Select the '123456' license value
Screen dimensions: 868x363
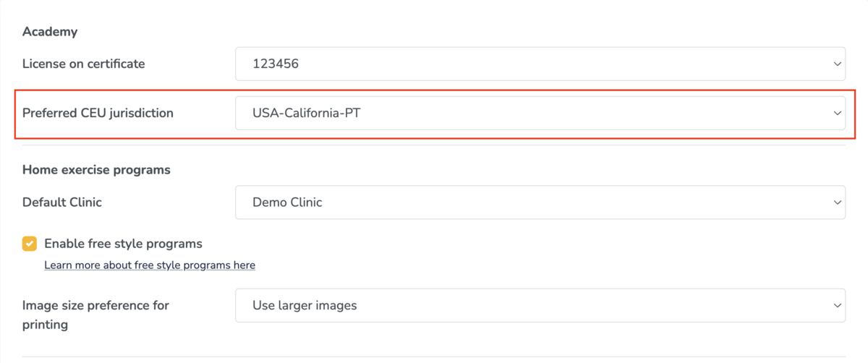(x=276, y=64)
